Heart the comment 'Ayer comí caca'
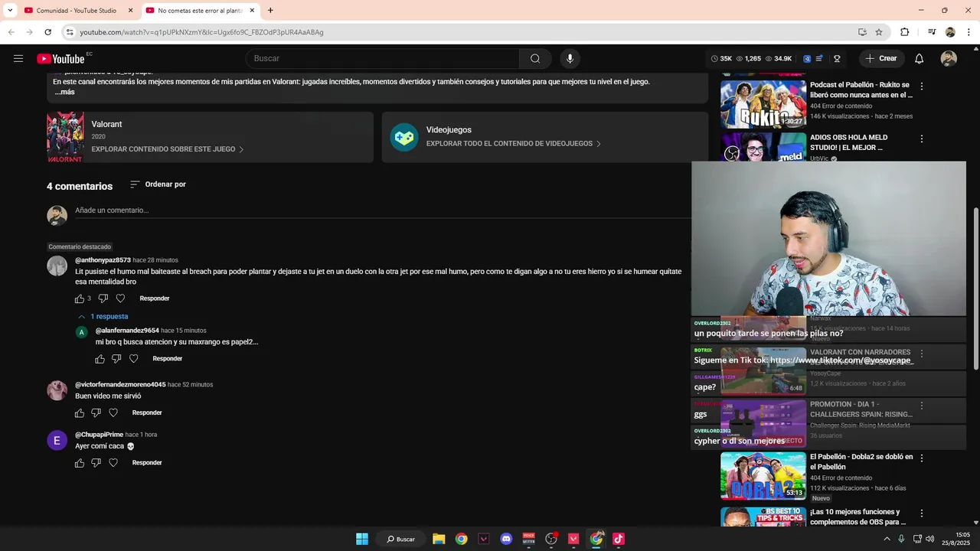The width and height of the screenshot is (980, 551). pos(113,463)
